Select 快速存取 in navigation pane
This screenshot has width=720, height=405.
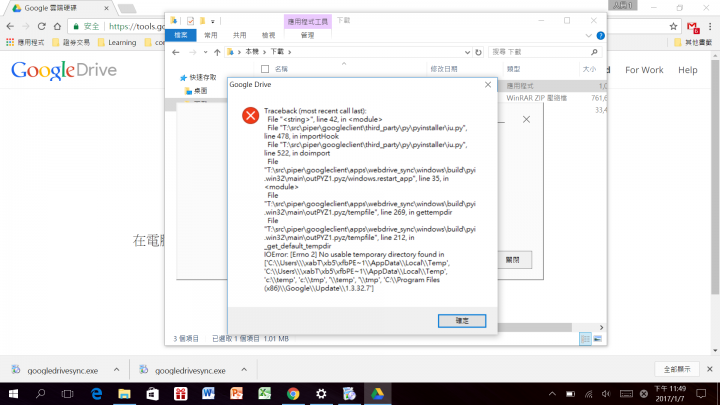coord(198,77)
